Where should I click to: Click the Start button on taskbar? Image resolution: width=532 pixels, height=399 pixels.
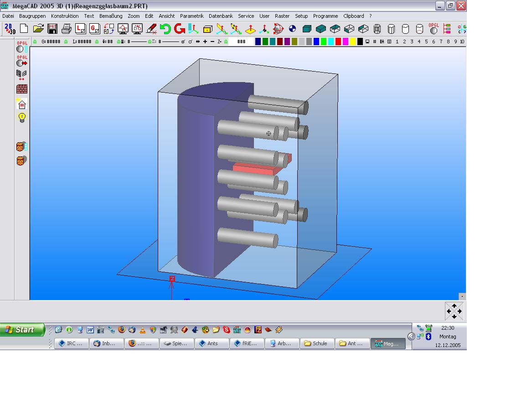point(23,330)
